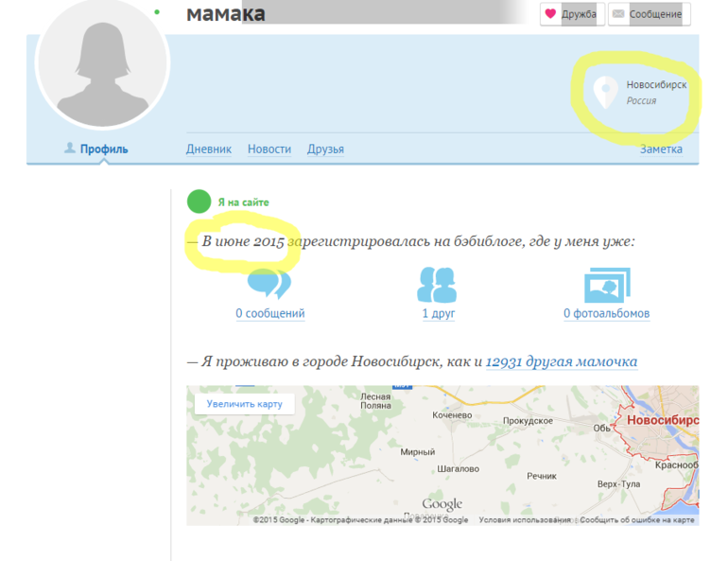Click the two-people friends icon
This screenshot has width=728, height=561.
point(437,284)
